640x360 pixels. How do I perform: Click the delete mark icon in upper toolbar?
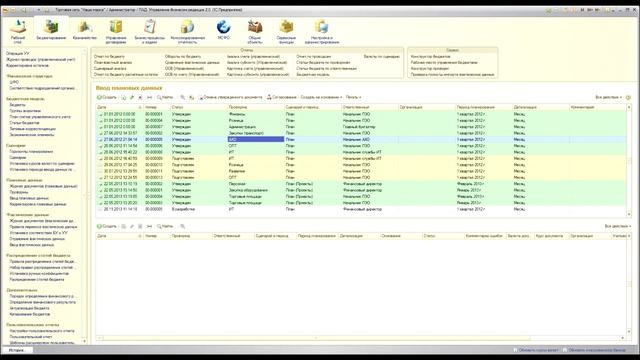click(x=140, y=98)
